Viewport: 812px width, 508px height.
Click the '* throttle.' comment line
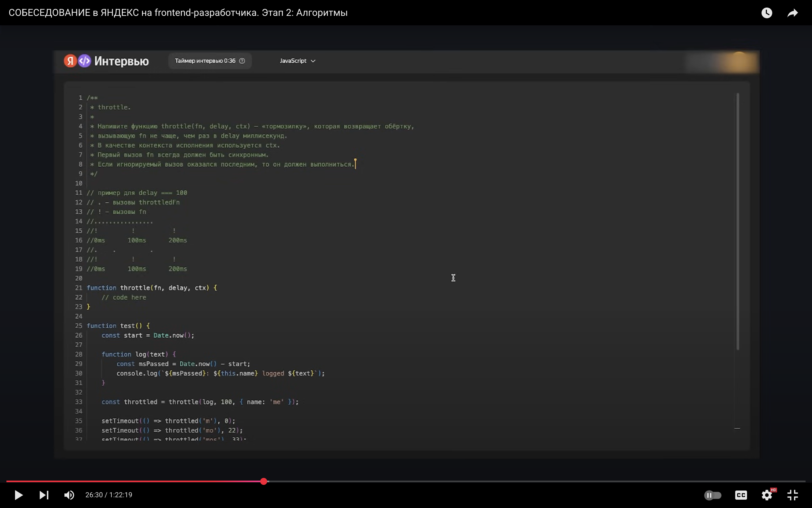pyautogui.click(x=110, y=107)
